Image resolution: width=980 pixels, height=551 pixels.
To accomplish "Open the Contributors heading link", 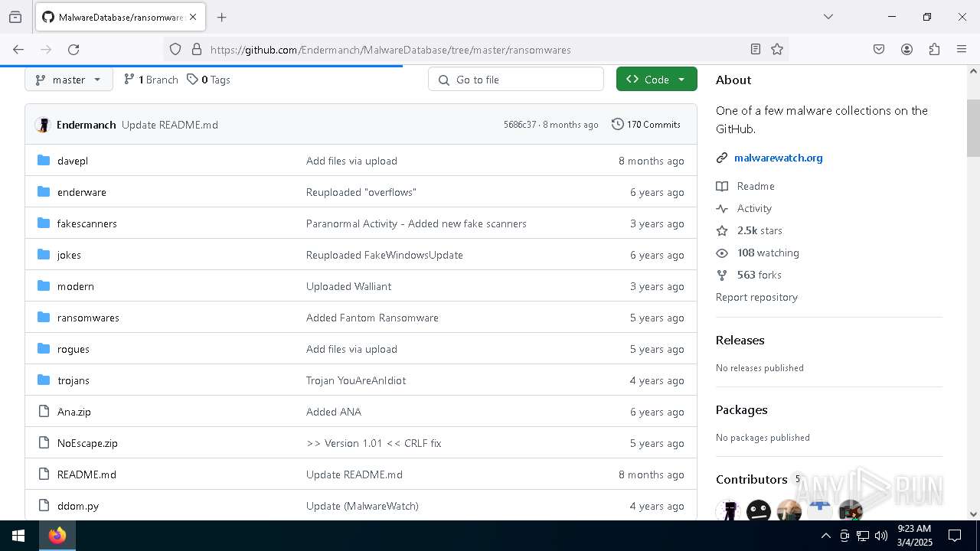I will coord(752,479).
